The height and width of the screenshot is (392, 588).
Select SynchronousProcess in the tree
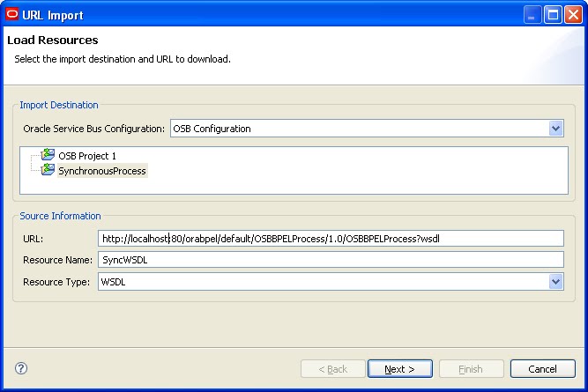point(102,171)
